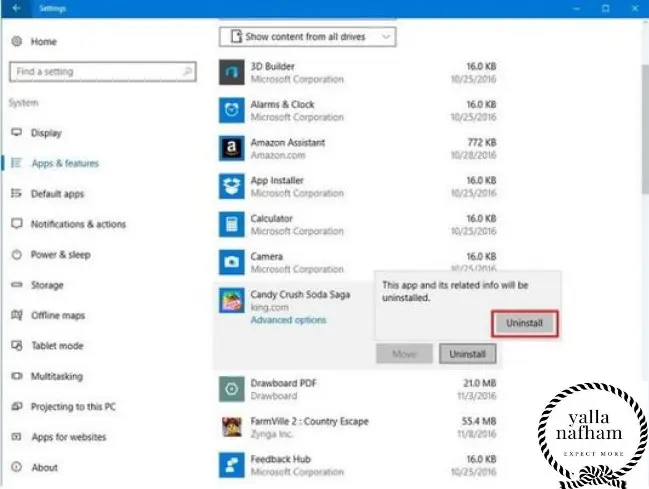Select the Feedback Hub app icon

coord(231,465)
